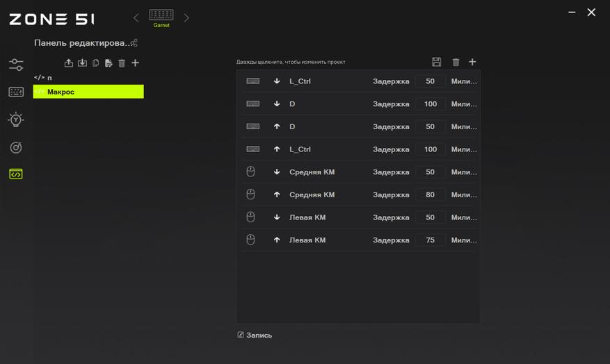Click the import macro icon

[x=82, y=63]
